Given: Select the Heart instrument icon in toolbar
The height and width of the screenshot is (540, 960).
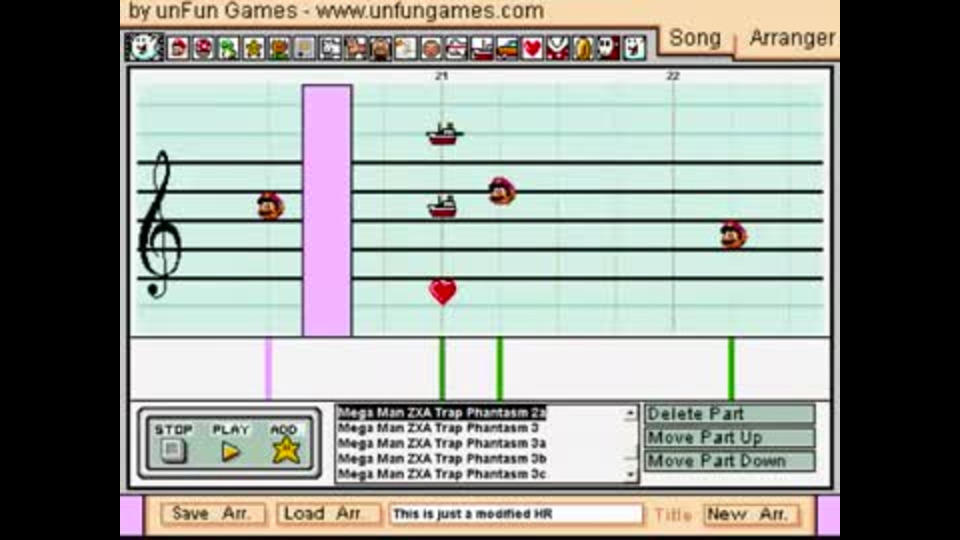Looking at the screenshot, I should pos(532,48).
